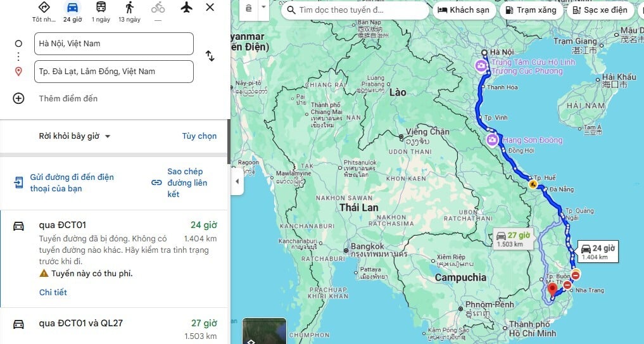Open the dropdown next to layer icon
Screen dimensions: 644x344
pos(263,7)
